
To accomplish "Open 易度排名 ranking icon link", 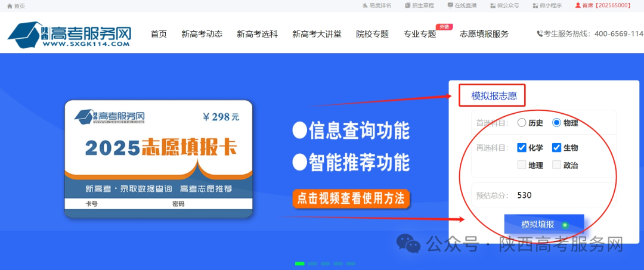I will tap(364, 5).
